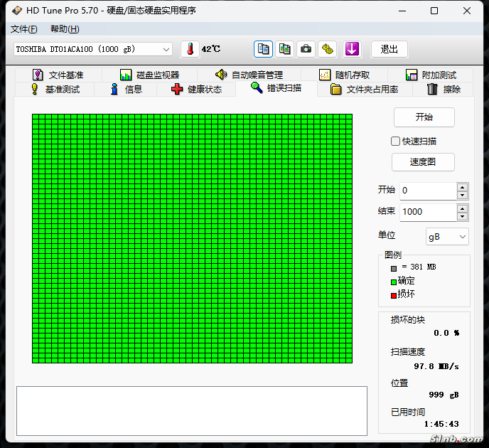Screen dimensions: 489x448
Task: Open the 帮助(H) menu
Action: [65, 29]
